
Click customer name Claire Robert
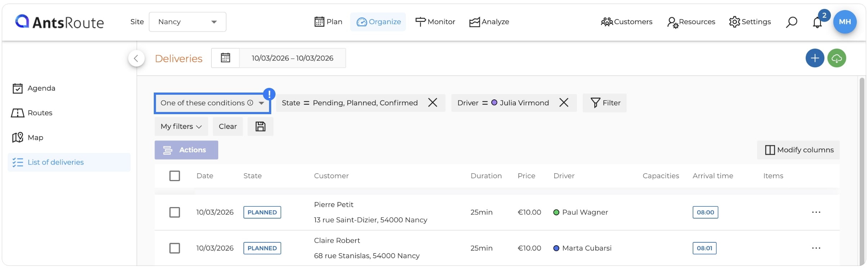pos(337,241)
